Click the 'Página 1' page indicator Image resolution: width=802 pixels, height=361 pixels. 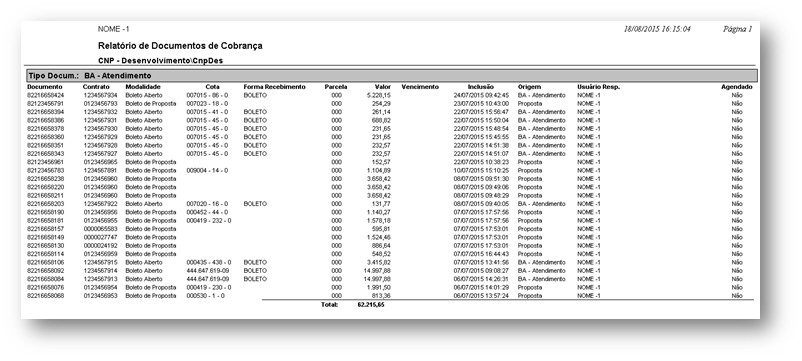coord(737,29)
